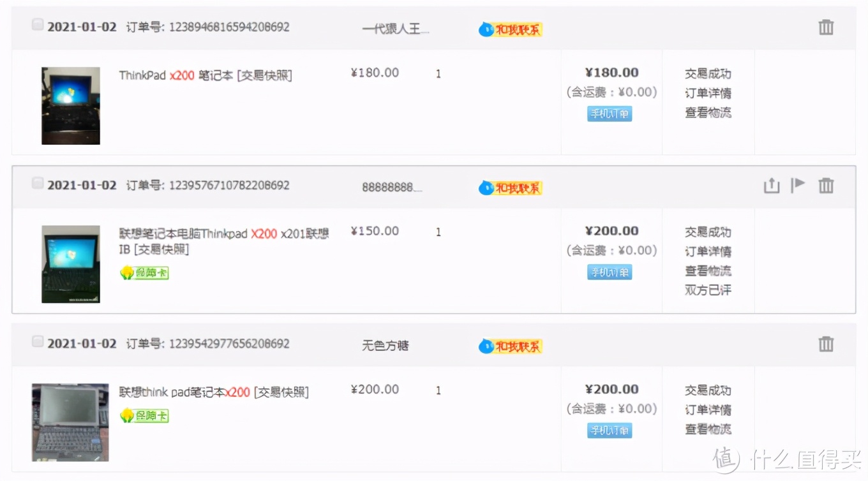Click the report flag icon on the second order

click(x=798, y=185)
